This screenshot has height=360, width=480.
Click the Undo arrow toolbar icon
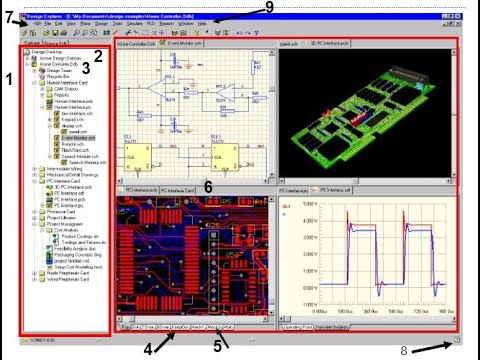(239, 33)
